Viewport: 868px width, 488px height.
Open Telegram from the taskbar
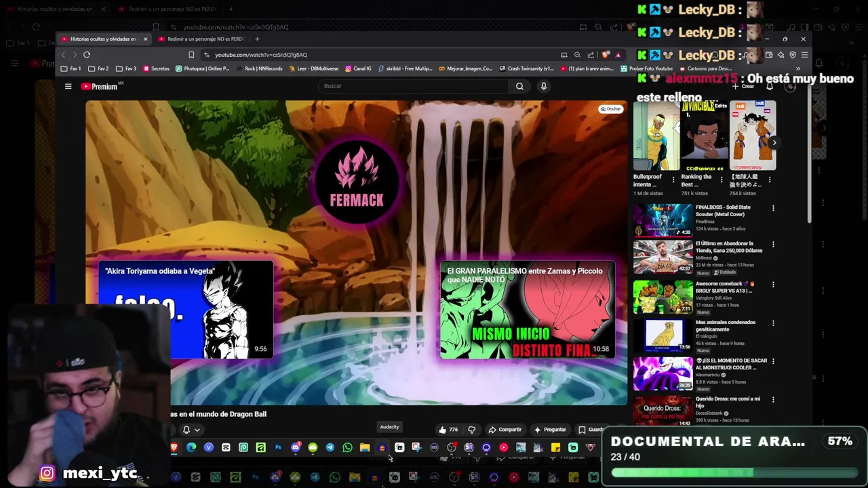pyautogui.click(x=330, y=447)
